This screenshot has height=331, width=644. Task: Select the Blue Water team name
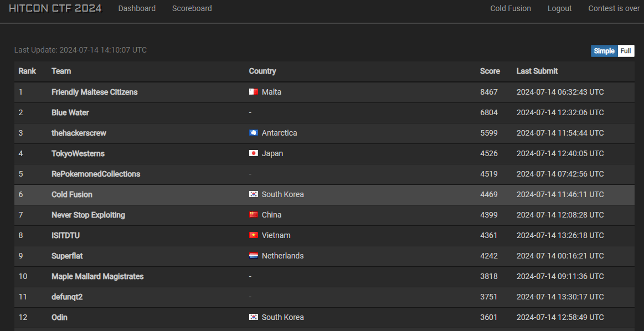point(70,112)
